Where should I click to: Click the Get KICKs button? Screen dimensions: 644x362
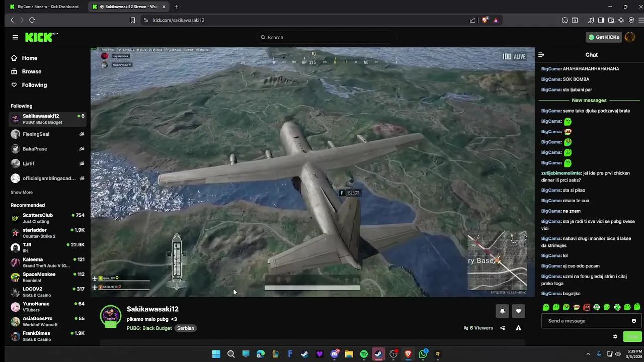pyautogui.click(x=604, y=37)
